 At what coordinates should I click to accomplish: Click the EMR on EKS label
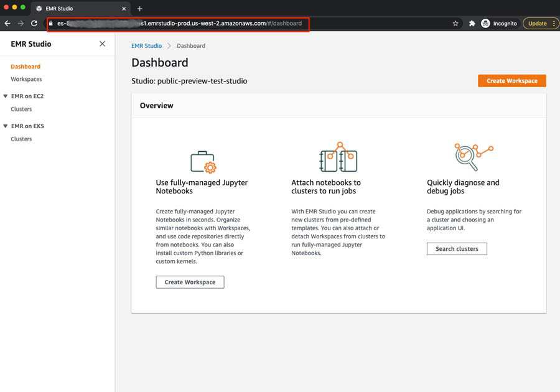click(27, 126)
